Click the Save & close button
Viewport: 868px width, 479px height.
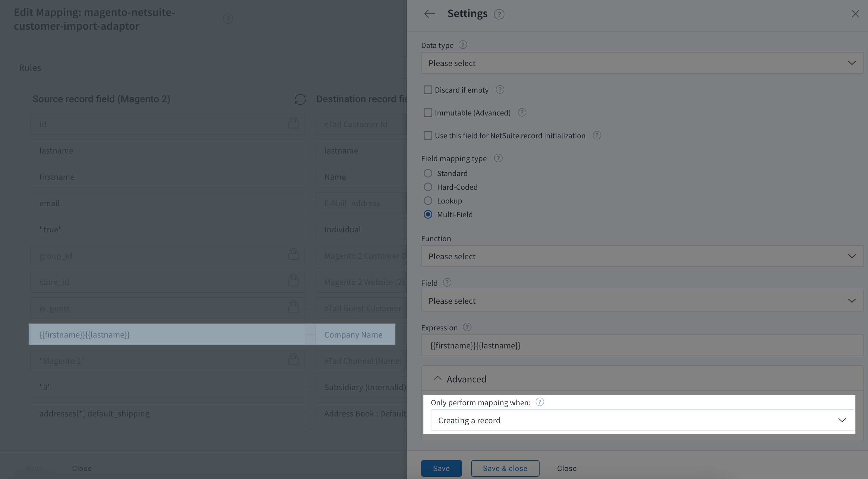[505, 468]
